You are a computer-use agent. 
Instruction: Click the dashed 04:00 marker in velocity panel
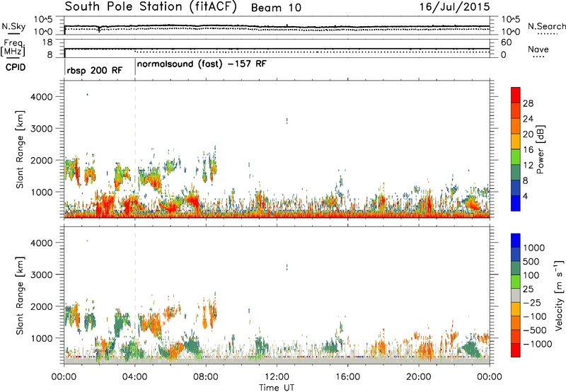tap(135, 295)
